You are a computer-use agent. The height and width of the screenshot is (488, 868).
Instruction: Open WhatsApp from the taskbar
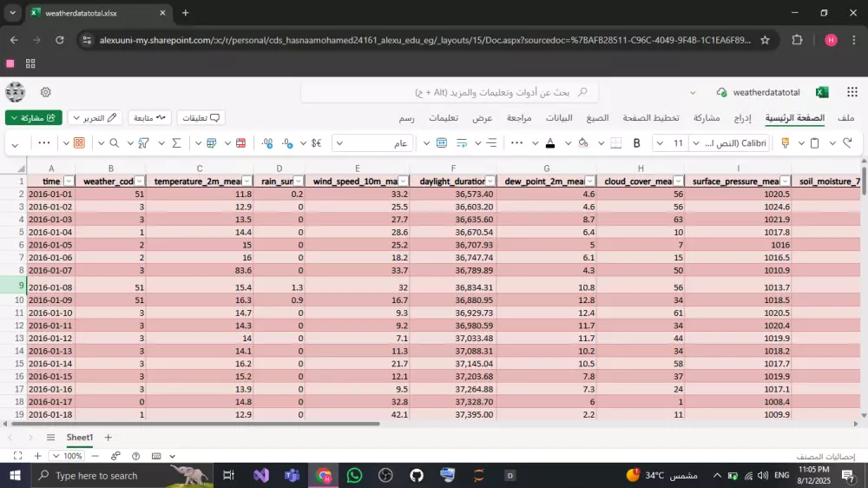354,475
